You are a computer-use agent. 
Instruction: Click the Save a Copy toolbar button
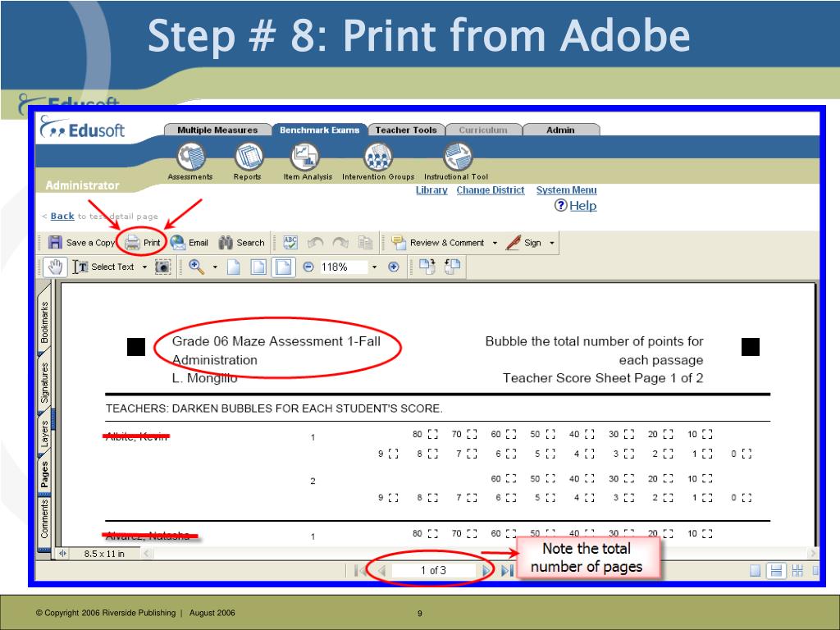tap(81, 243)
